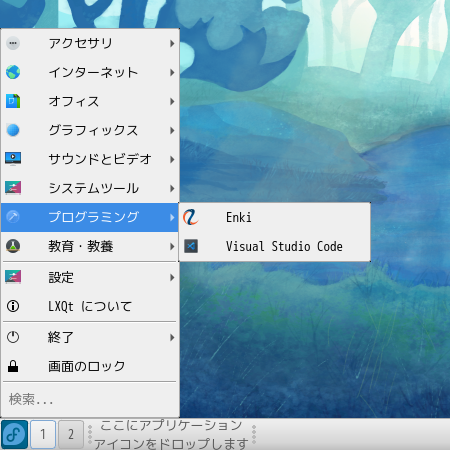Select the プログラミング menu category
The image size is (450, 450).
(x=90, y=217)
